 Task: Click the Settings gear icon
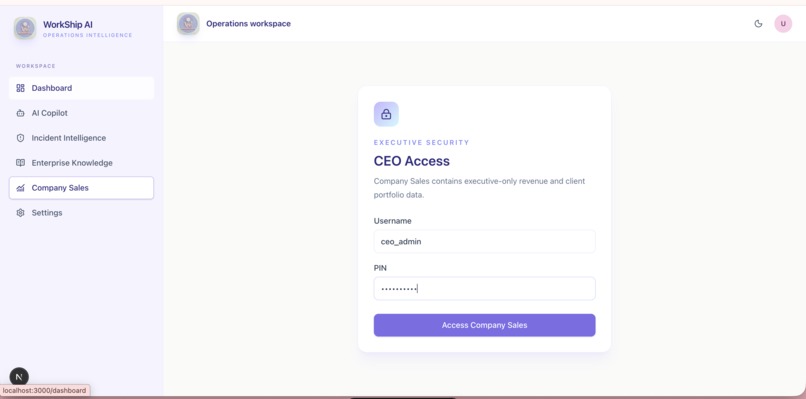tap(21, 213)
